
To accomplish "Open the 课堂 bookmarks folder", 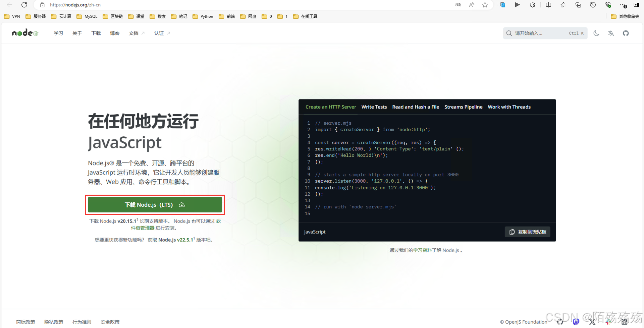I will click(136, 16).
